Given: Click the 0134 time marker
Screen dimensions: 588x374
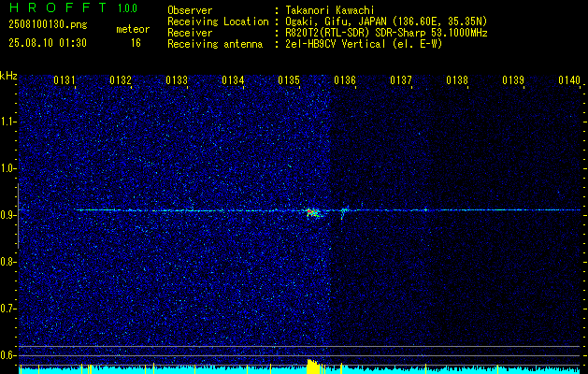Looking at the screenshot, I should (x=233, y=80).
